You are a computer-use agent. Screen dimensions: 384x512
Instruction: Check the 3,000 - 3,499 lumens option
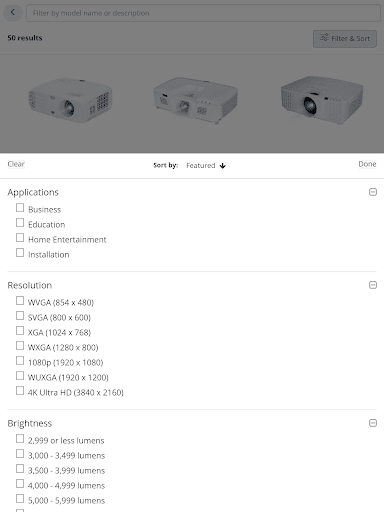pos(20,454)
